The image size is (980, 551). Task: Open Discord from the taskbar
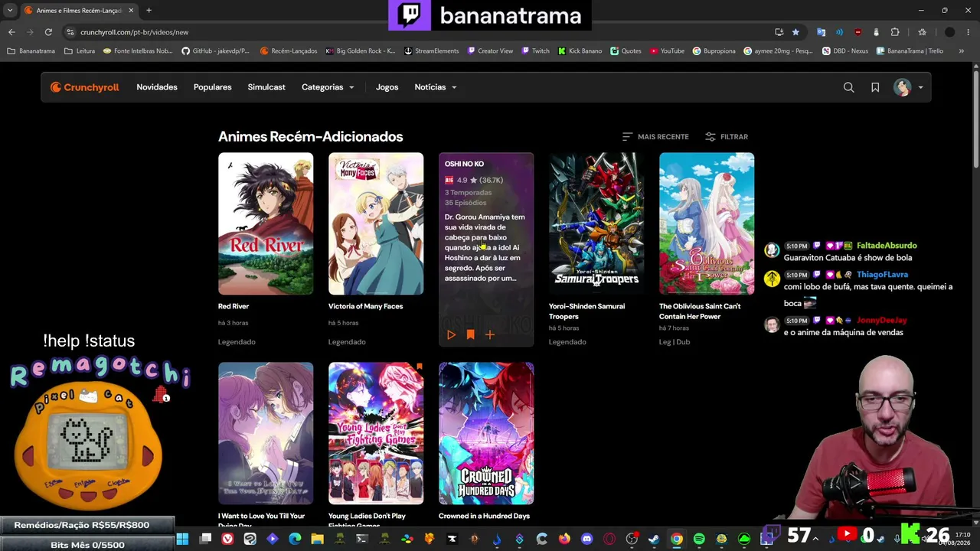586,539
